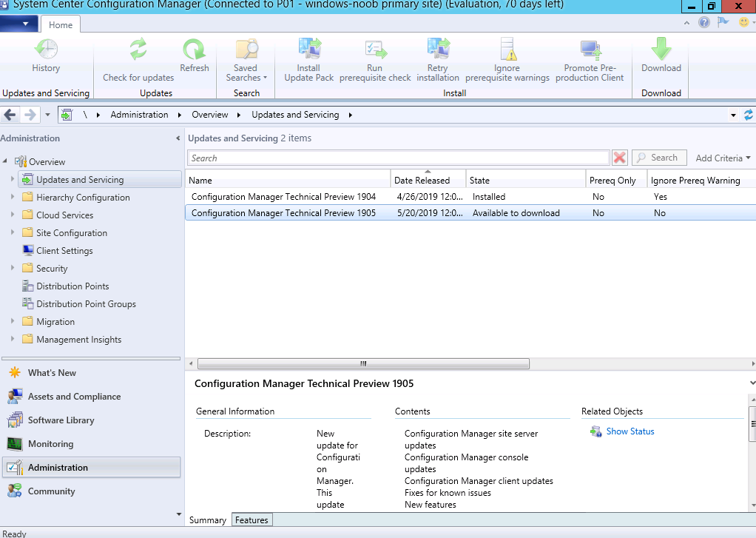Viewport: 756px width, 538px height.
Task: Expand the Security folder
Action: [13, 269]
